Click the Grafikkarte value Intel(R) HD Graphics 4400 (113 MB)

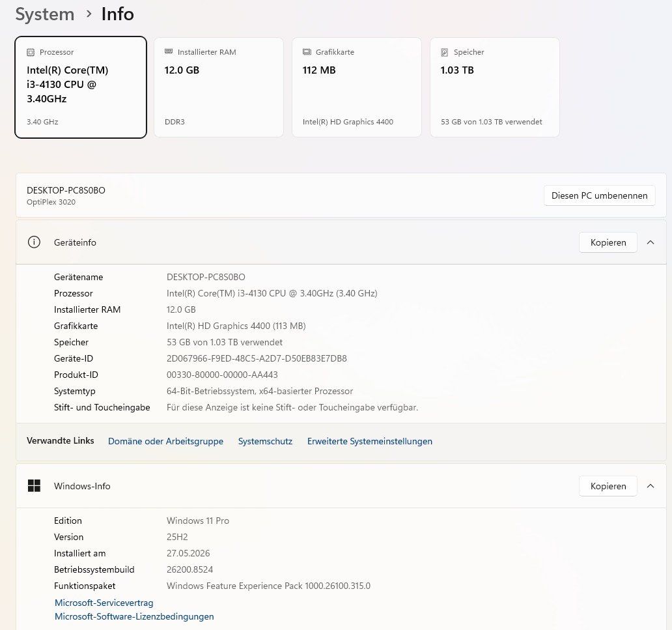click(236, 326)
